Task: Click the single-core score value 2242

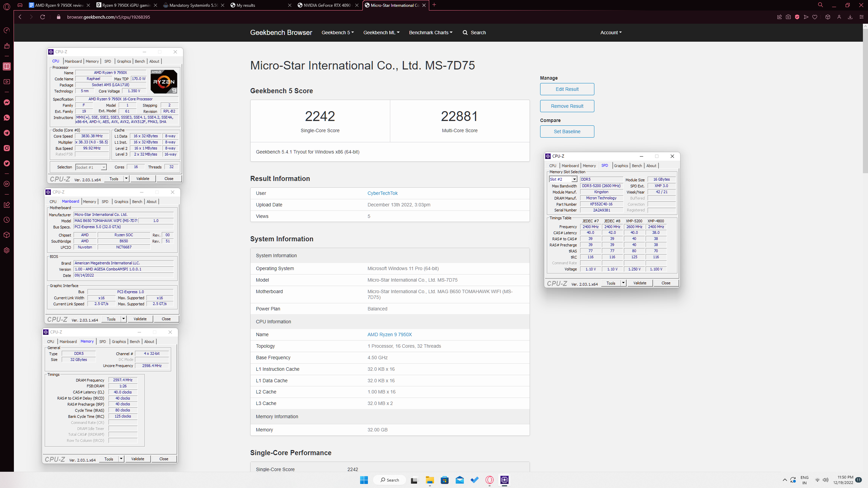Action: click(x=320, y=116)
